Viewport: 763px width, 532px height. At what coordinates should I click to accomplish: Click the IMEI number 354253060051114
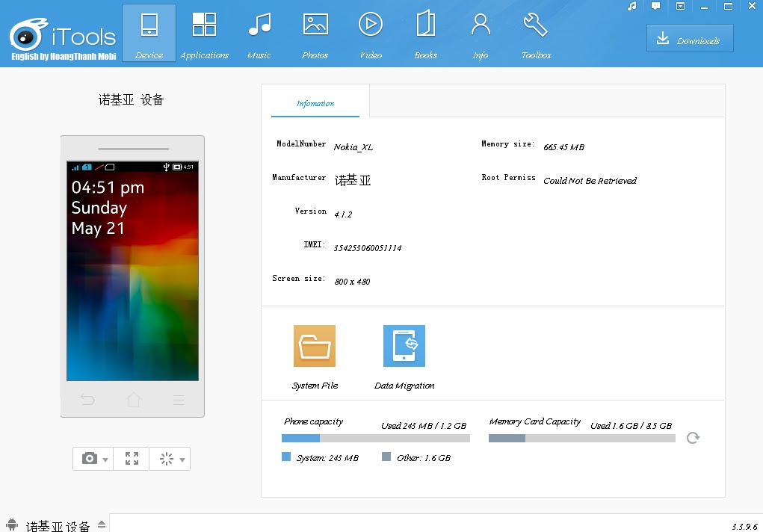point(368,248)
